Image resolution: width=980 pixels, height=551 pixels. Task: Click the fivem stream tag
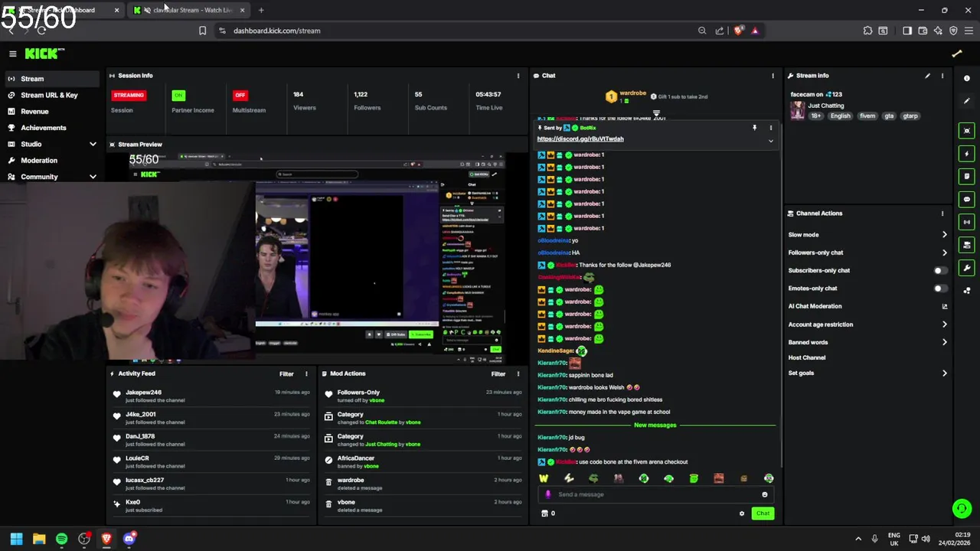[x=867, y=116]
